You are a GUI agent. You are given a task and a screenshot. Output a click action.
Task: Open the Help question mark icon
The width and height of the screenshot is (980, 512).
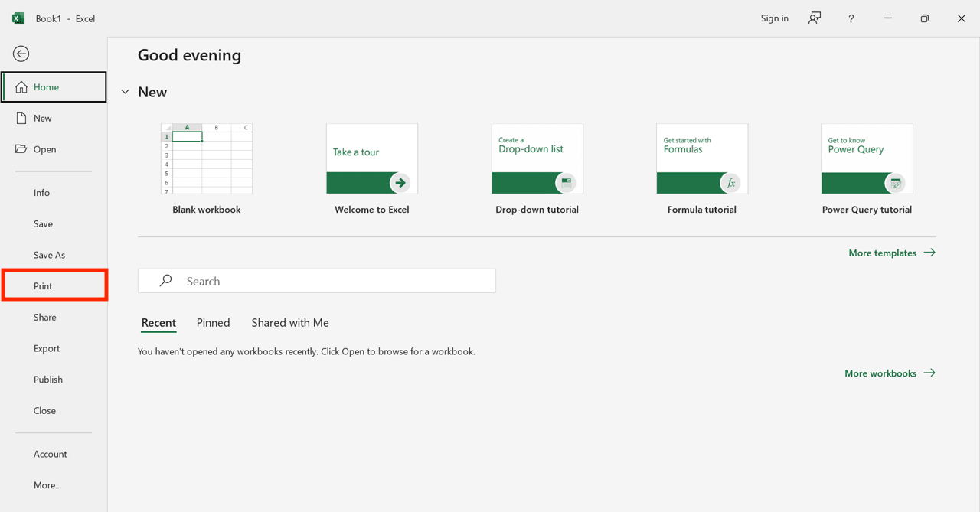(x=851, y=18)
